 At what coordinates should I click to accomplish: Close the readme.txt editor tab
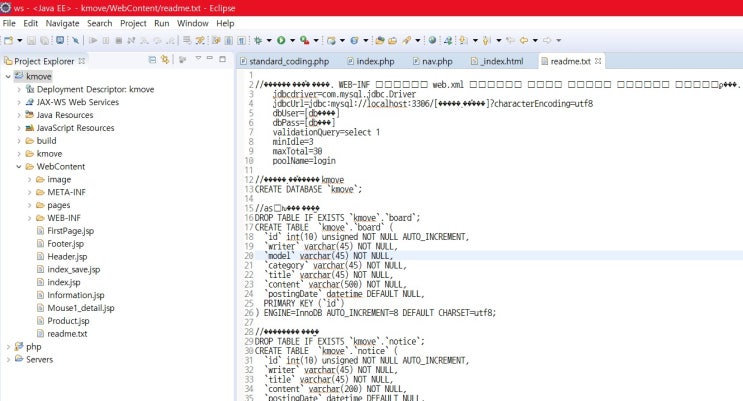click(x=598, y=61)
